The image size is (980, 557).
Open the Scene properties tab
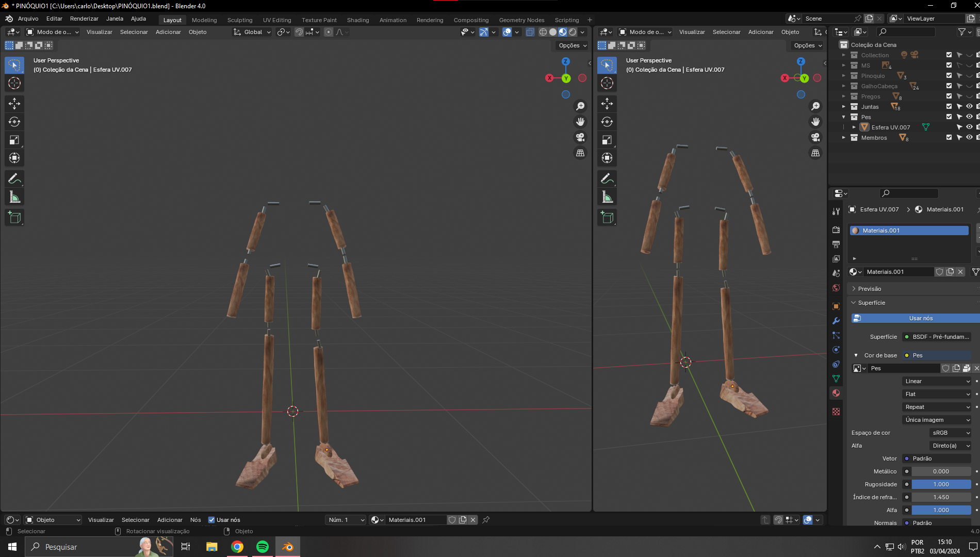tap(836, 273)
